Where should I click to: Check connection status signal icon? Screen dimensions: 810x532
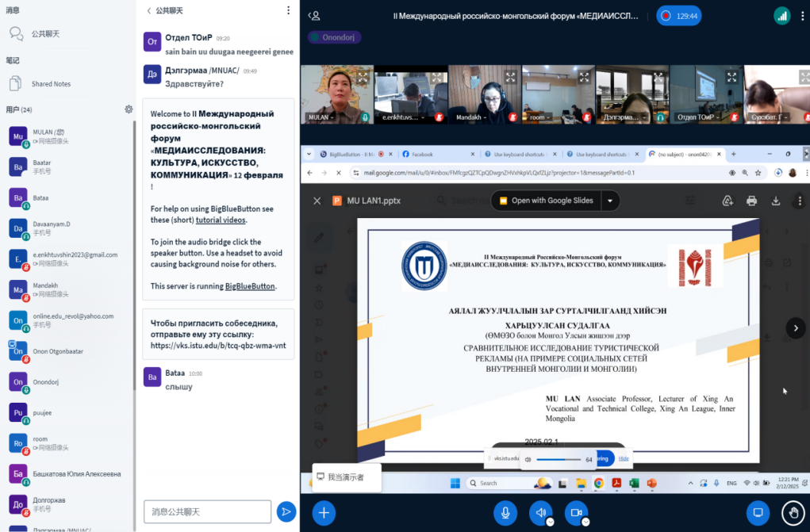(782, 16)
